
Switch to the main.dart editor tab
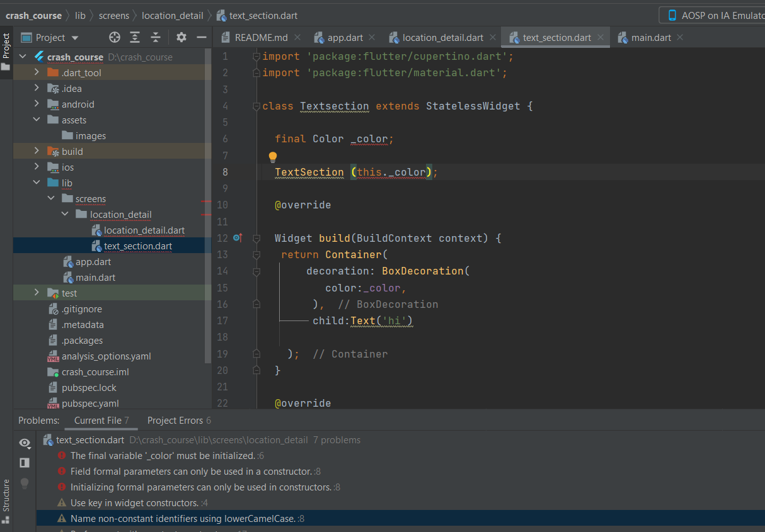[651, 38]
